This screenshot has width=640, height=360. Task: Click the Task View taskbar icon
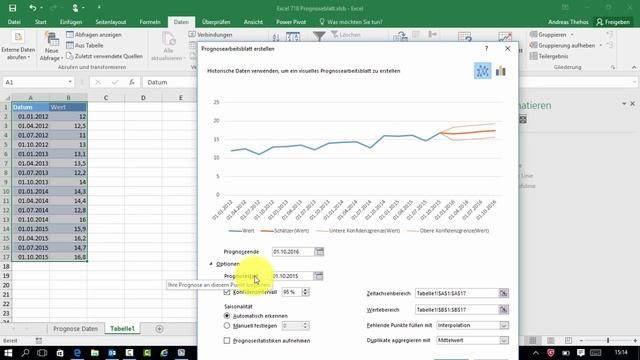coord(42,353)
